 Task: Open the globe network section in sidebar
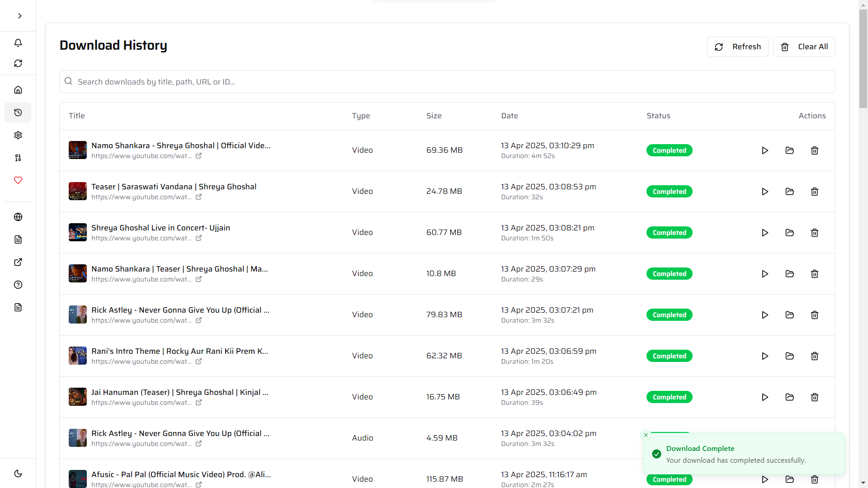coord(18,217)
